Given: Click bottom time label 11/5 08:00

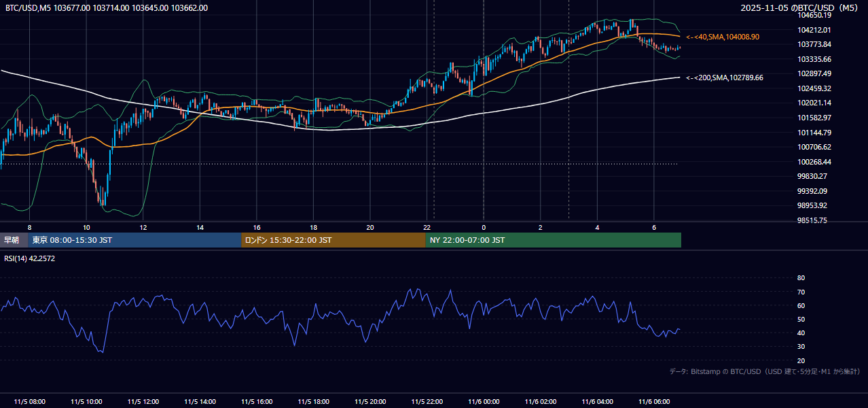Looking at the screenshot, I should (x=29, y=401).
